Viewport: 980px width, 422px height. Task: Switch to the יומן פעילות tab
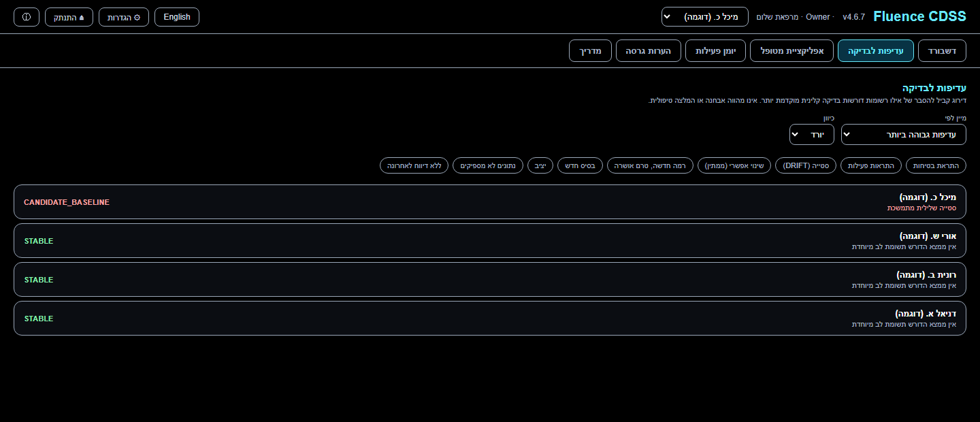[x=715, y=51]
